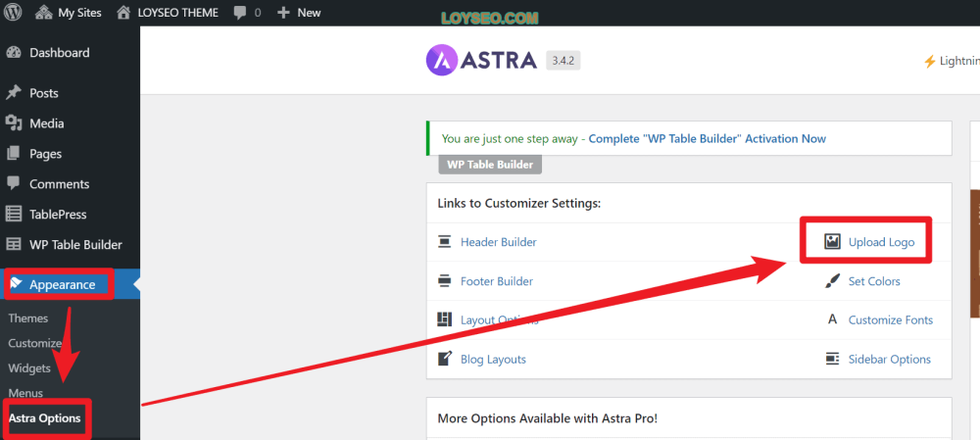The height and width of the screenshot is (440, 980).
Task: Open Pages in sidebar
Action: point(46,154)
